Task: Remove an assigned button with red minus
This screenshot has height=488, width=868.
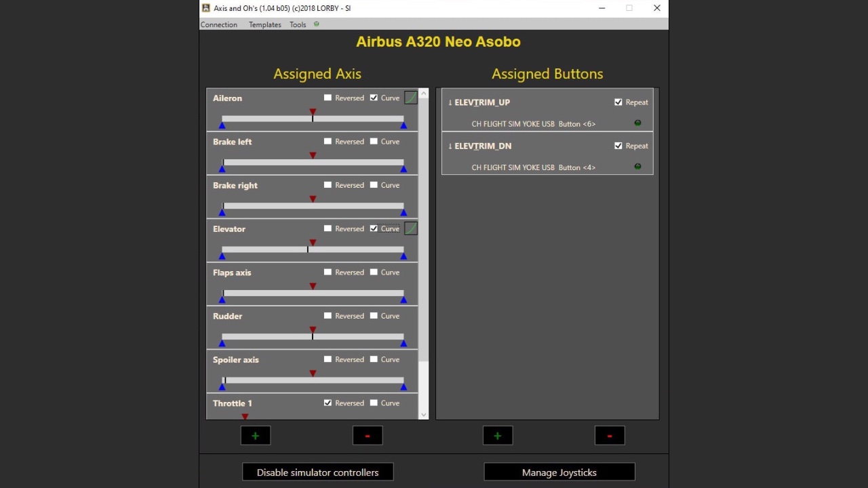Action: pos(610,436)
